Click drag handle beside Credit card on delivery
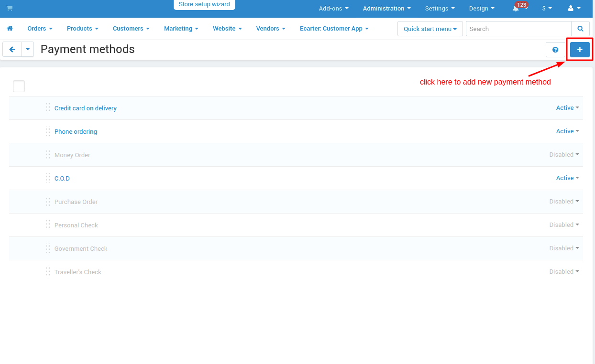The image size is (595, 364). pos(48,108)
